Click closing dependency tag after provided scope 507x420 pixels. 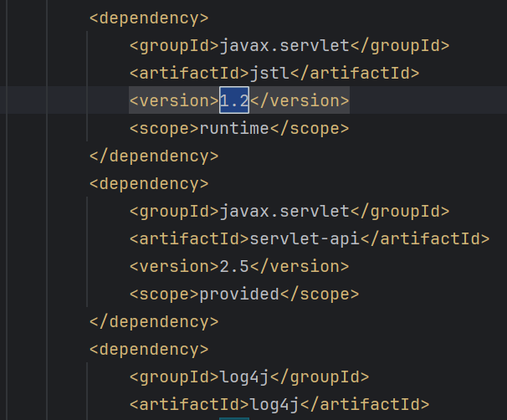click(x=153, y=321)
